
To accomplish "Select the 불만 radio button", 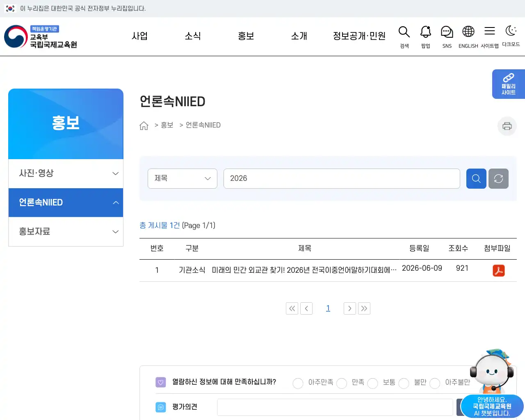I will [x=404, y=383].
